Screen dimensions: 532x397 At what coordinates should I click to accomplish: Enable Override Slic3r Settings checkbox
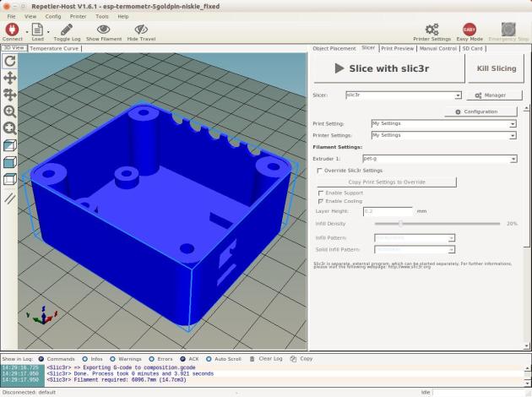click(319, 171)
